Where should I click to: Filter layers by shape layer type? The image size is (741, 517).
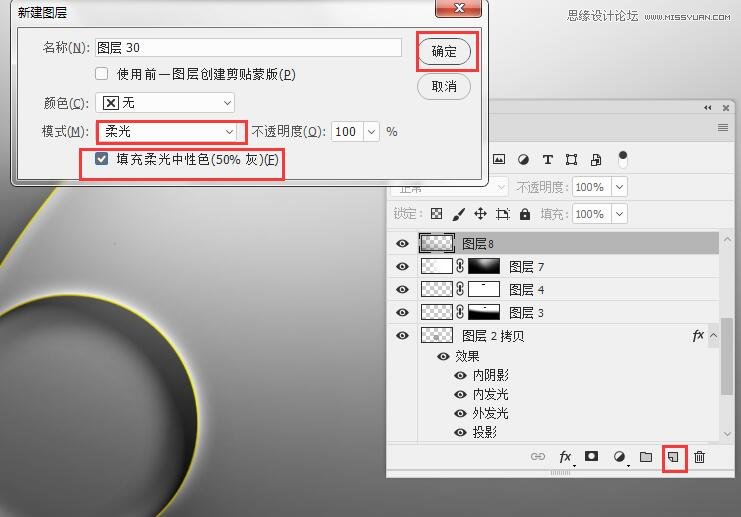(571, 160)
